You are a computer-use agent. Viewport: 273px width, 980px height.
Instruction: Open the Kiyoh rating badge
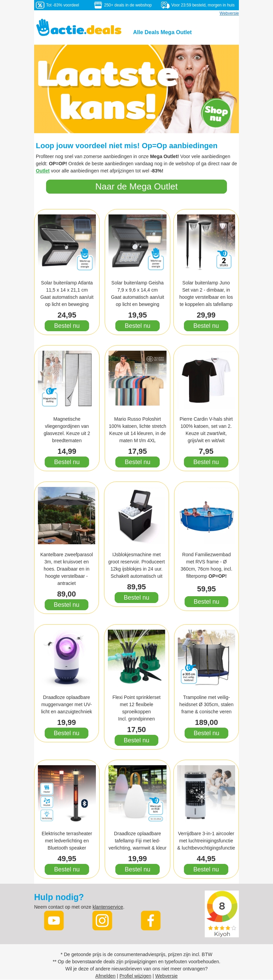[222, 913]
